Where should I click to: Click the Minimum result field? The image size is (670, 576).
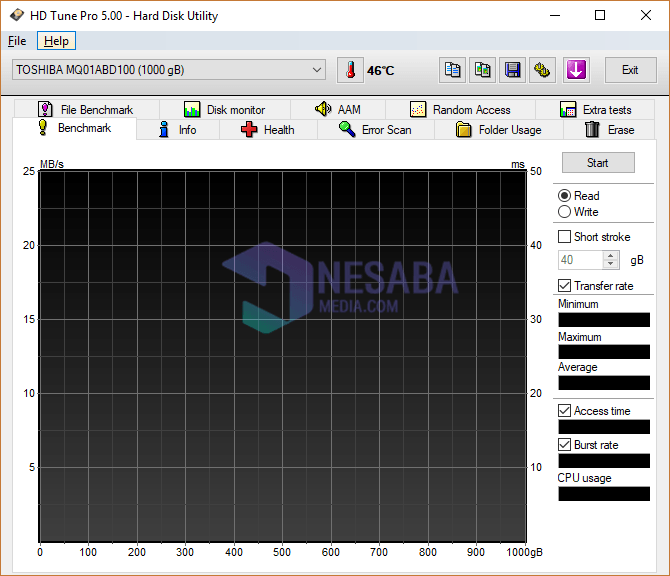coord(604,320)
